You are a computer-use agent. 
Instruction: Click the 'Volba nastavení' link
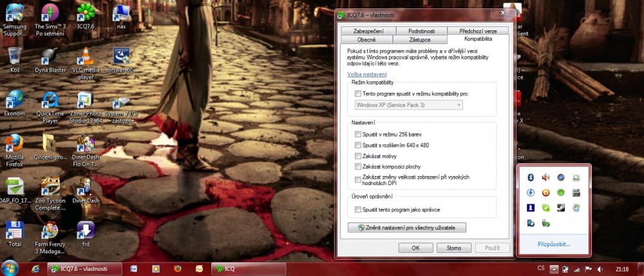367,74
